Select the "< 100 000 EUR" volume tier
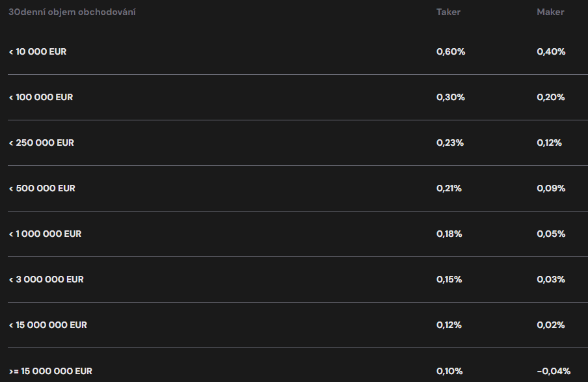Image resolution: width=588 pixels, height=382 pixels. (x=41, y=97)
